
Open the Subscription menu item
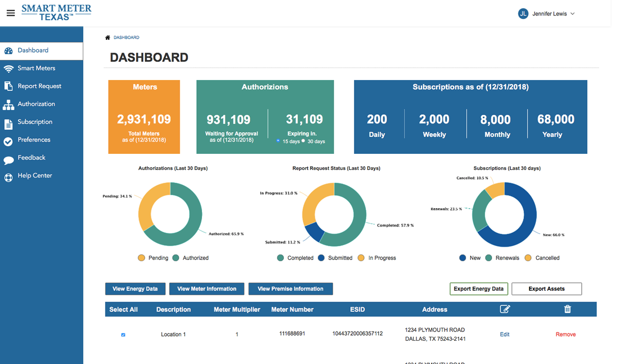coord(35,122)
